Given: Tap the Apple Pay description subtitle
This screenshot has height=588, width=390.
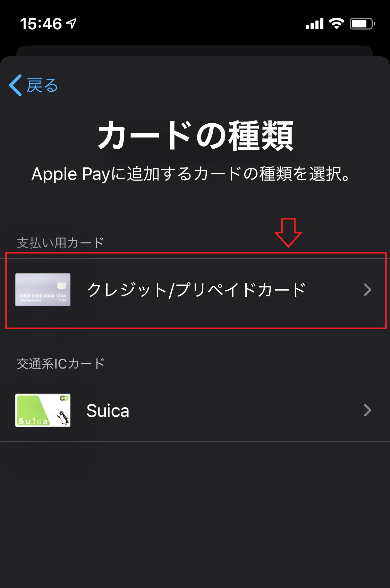Looking at the screenshot, I should [191, 174].
